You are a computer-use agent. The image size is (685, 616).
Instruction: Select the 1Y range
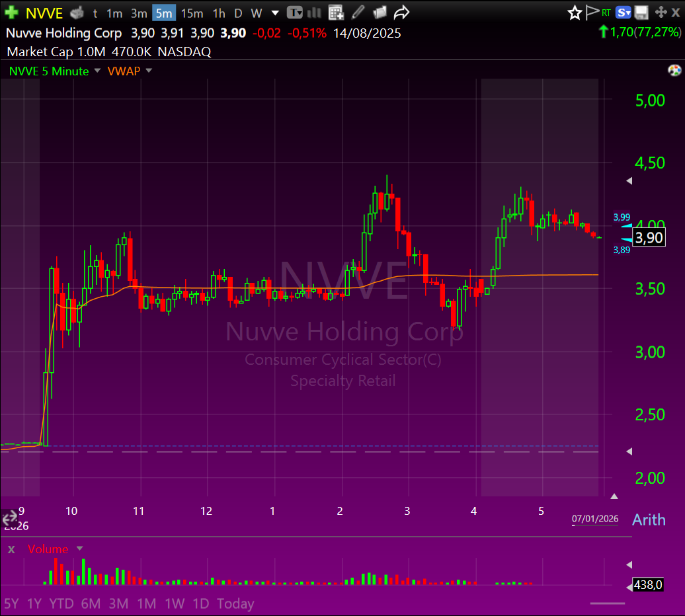point(34,603)
